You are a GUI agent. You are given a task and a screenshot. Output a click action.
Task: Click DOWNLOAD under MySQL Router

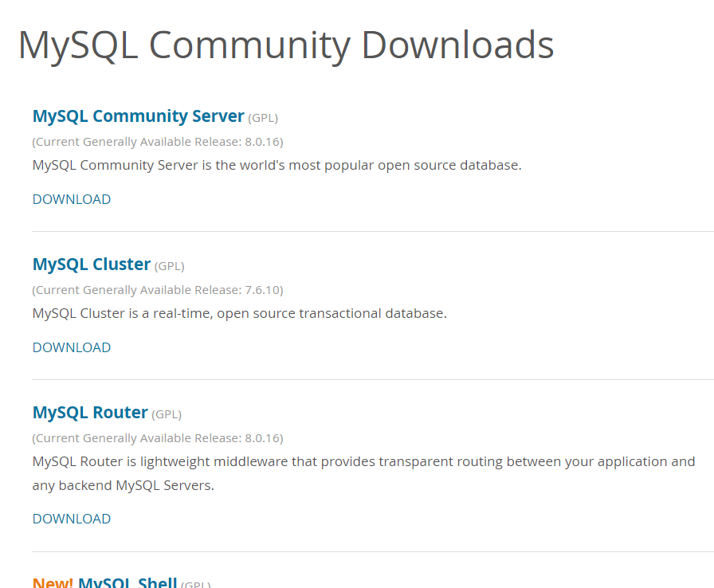coord(72,519)
